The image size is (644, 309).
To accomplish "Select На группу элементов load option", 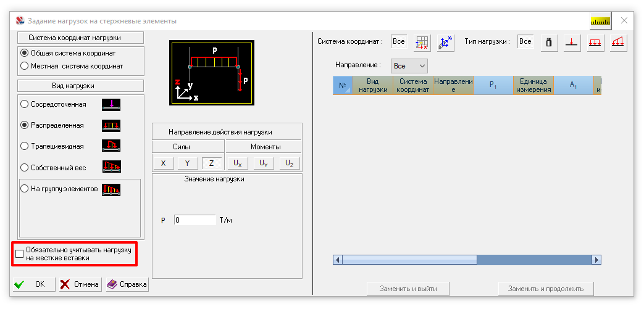I will tap(25, 189).
